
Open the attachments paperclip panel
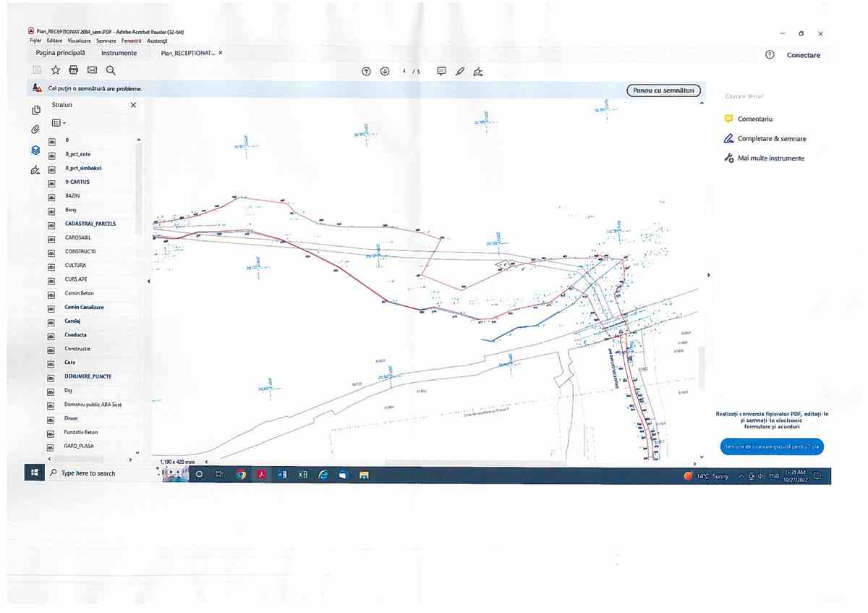pos(35,130)
